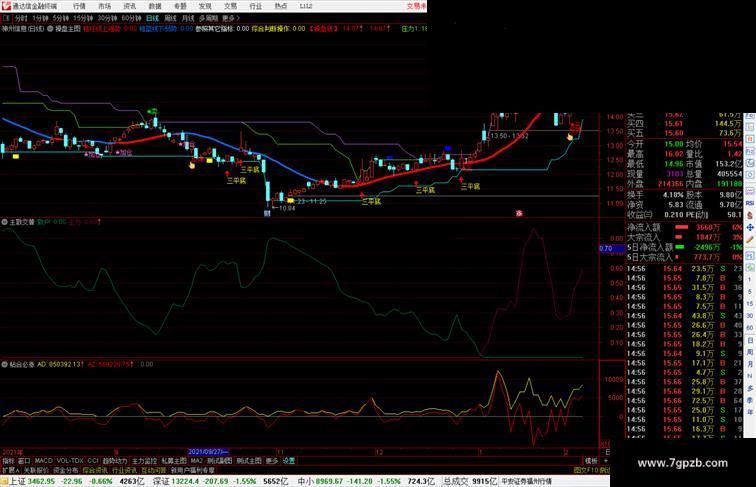
Task: Open the 行情 menu
Action: click(x=79, y=6)
